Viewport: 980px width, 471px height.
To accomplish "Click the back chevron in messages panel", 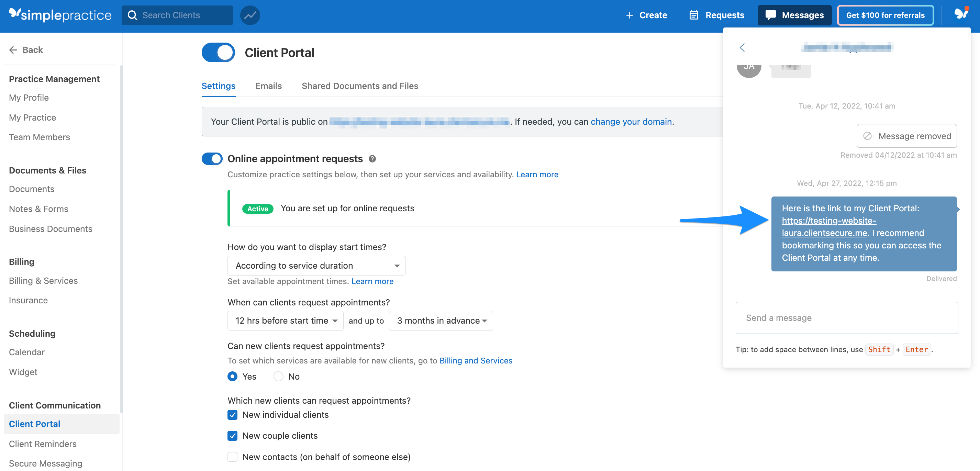I will 742,47.
